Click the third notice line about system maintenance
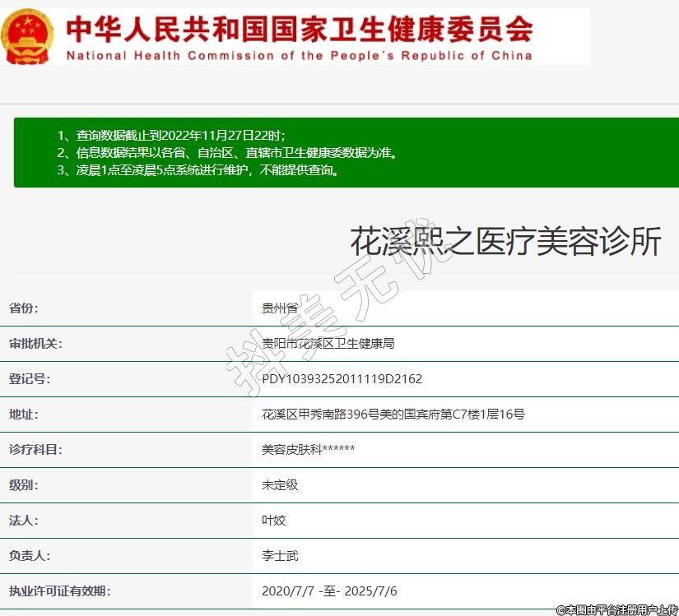Image resolution: width=679 pixels, height=616 pixels. (x=198, y=171)
